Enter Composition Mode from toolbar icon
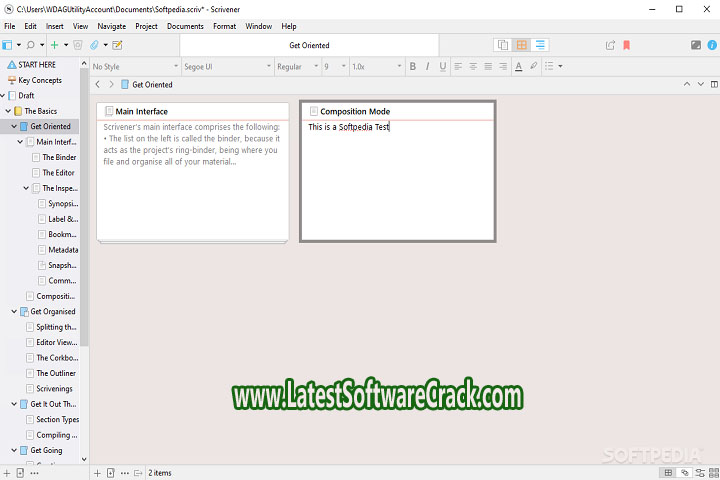 (x=696, y=45)
